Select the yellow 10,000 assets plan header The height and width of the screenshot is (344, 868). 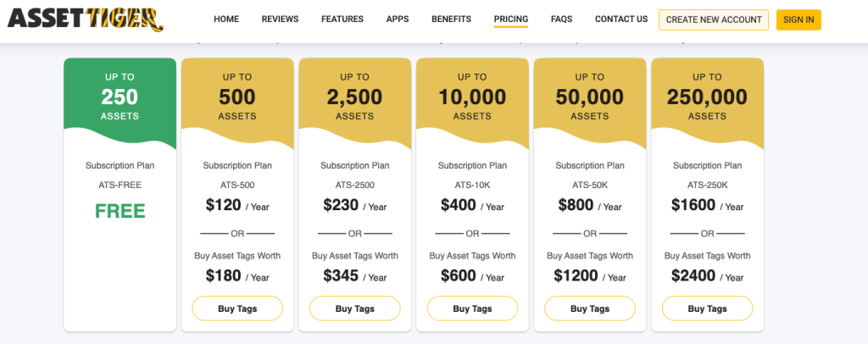point(472,97)
